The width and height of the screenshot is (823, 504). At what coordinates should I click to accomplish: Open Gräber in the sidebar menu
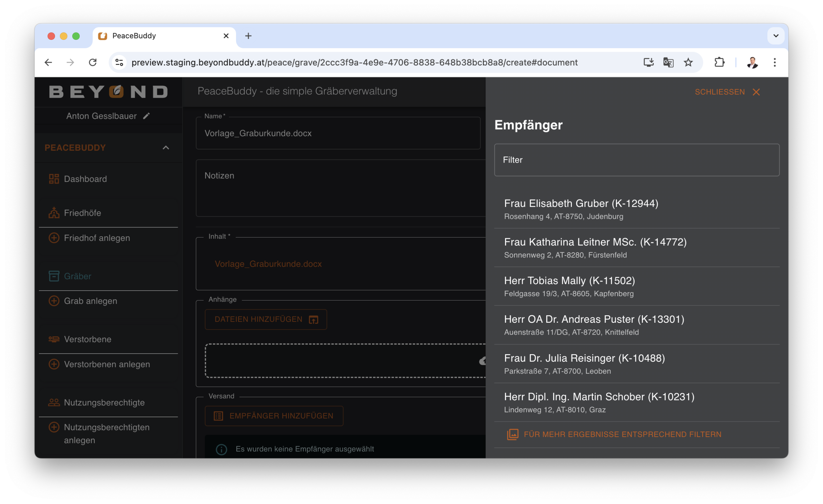coord(77,276)
